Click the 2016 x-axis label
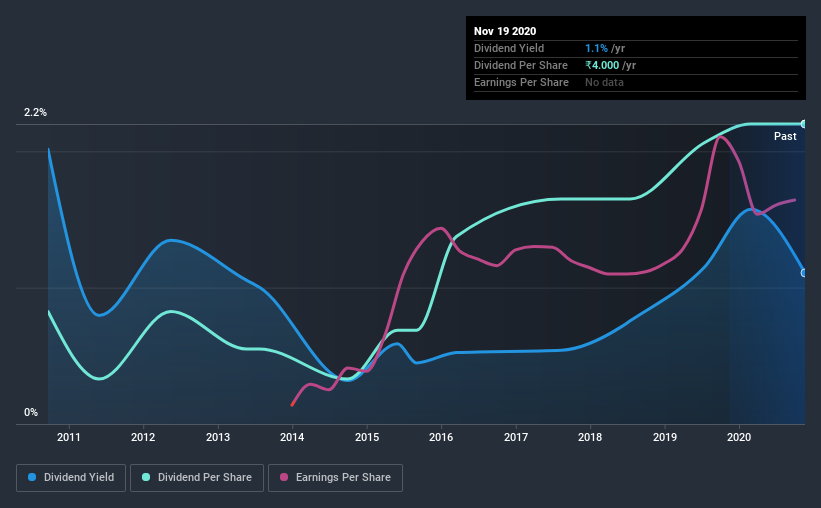 441,437
